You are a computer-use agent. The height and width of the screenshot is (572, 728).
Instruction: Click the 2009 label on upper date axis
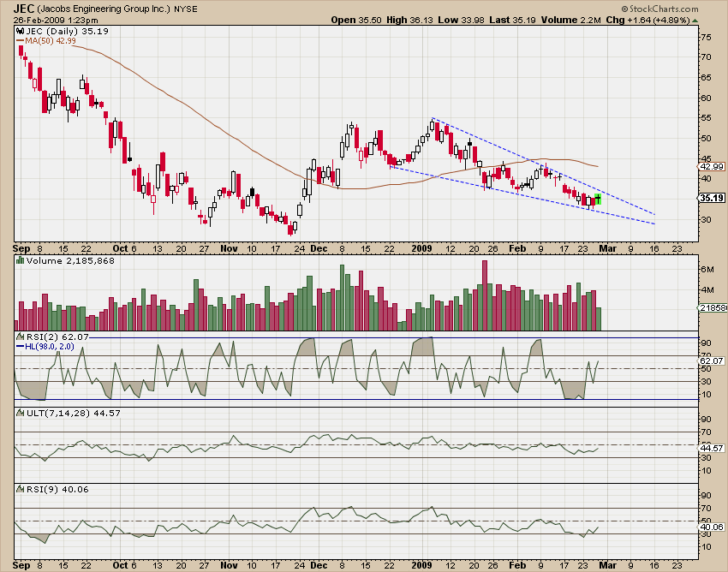pos(421,248)
